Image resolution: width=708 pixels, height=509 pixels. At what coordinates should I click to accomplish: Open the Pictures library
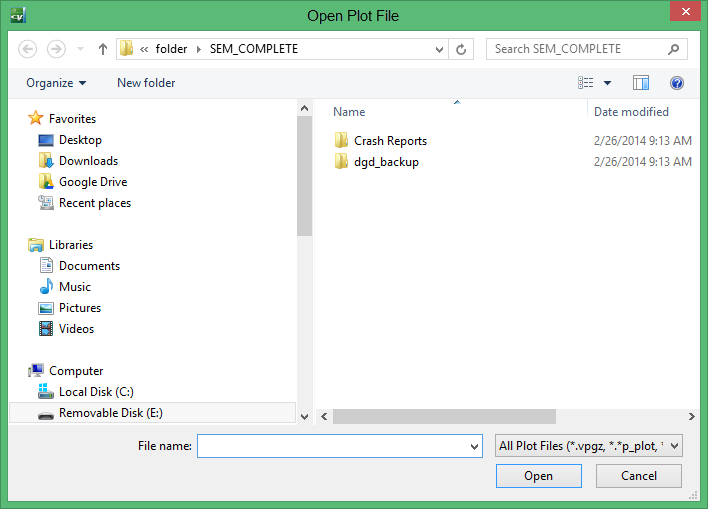tap(80, 308)
